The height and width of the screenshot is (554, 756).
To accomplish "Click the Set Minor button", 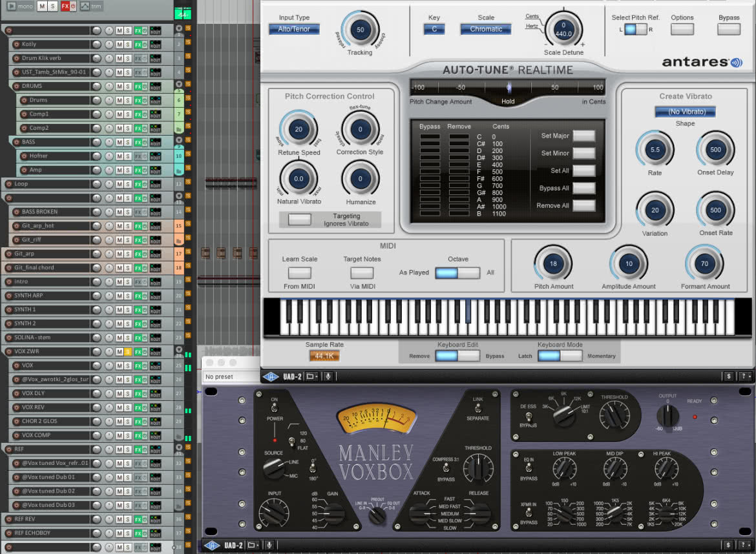I will (x=584, y=153).
